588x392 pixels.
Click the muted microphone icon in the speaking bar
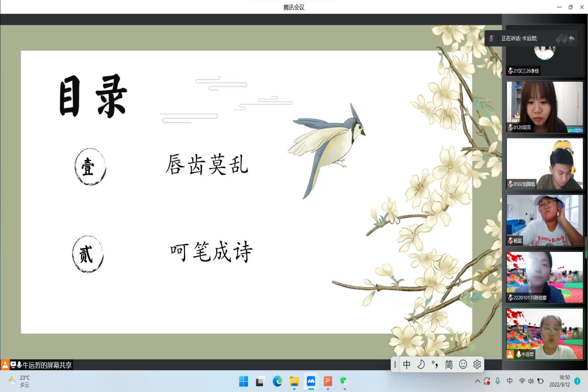pos(491,38)
